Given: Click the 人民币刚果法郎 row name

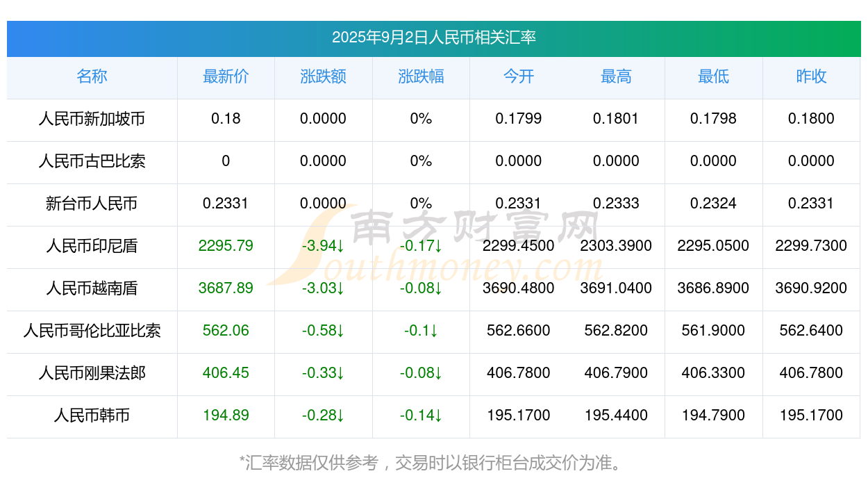Looking at the screenshot, I should 92,373.
